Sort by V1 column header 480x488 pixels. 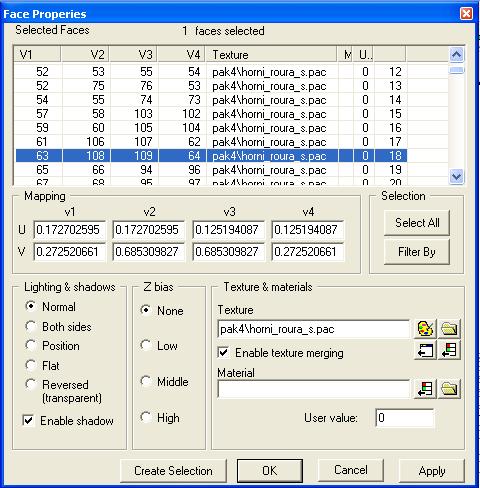(37, 54)
